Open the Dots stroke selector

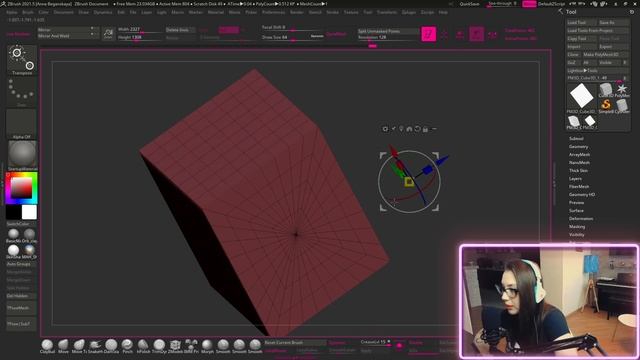click(21, 92)
